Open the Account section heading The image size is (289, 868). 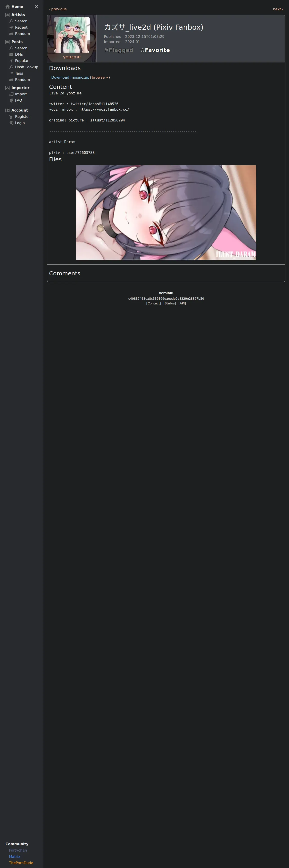pos(20,110)
